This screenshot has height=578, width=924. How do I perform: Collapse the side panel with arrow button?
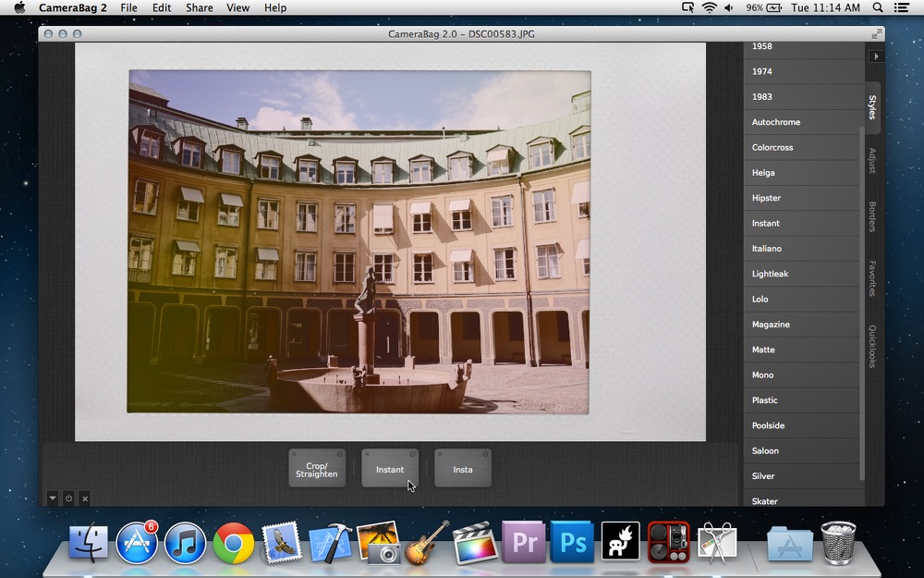click(876, 56)
